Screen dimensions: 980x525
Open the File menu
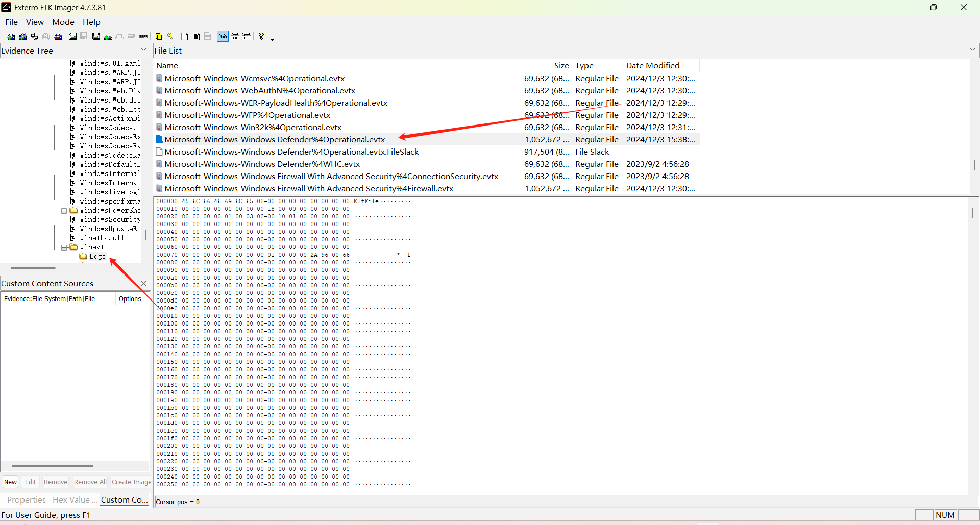(x=11, y=22)
